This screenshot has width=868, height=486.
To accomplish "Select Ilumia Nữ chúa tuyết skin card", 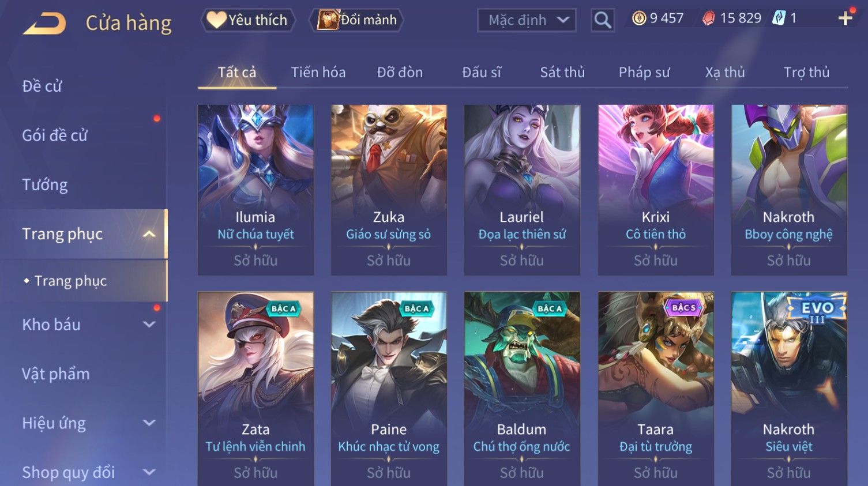I will point(255,190).
